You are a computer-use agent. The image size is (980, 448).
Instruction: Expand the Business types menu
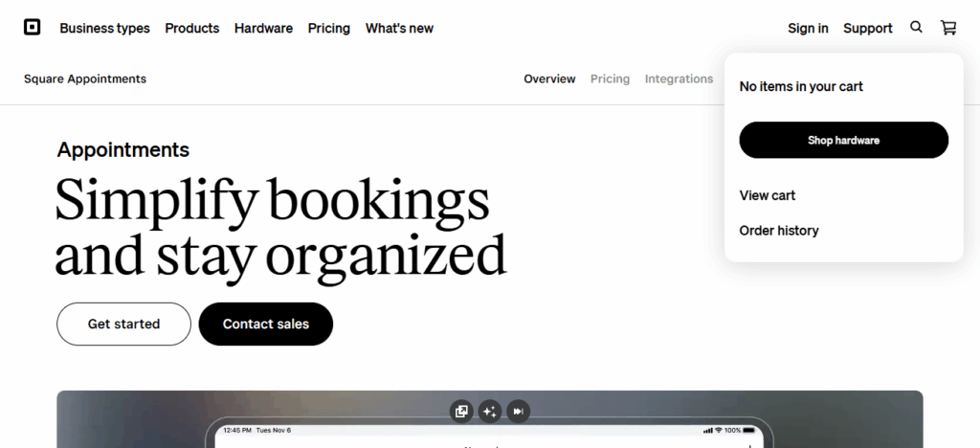click(x=104, y=28)
